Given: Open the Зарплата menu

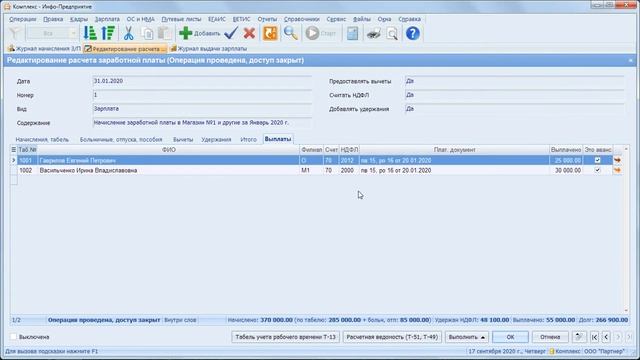Looking at the screenshot, I should click(107, 19).
